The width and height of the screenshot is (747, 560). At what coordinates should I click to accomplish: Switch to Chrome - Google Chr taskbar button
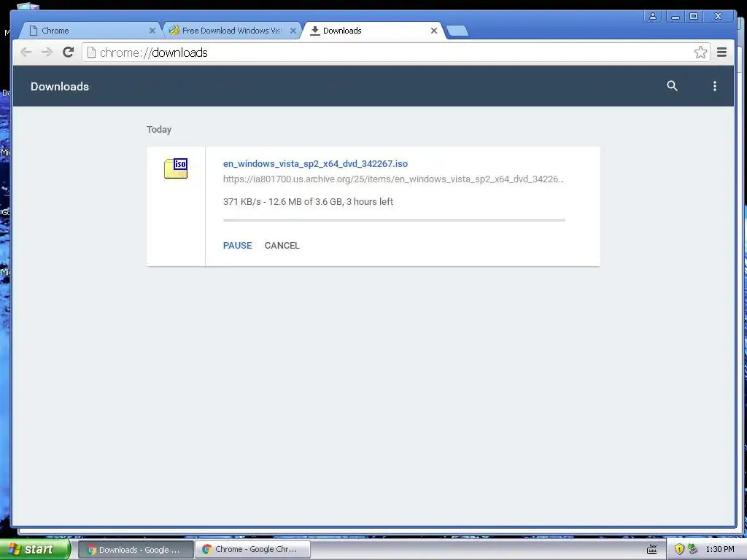252,549
